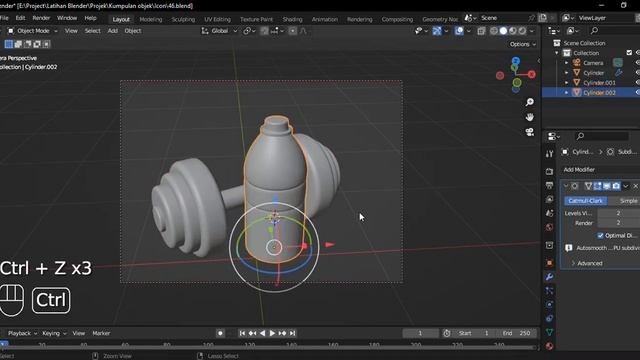Select Simple subdivision type
Image resolution: width=640 pixels, height=360 pixels.
[624, 201]
